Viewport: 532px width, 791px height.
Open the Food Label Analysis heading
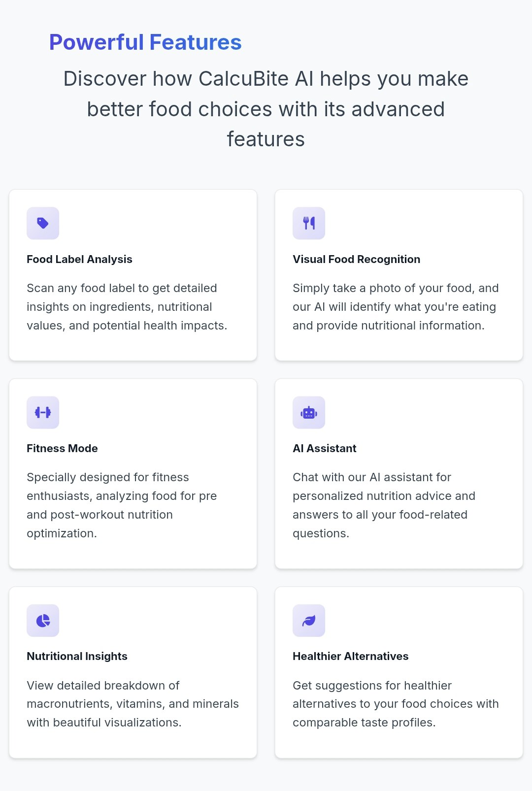click(79, 259)
